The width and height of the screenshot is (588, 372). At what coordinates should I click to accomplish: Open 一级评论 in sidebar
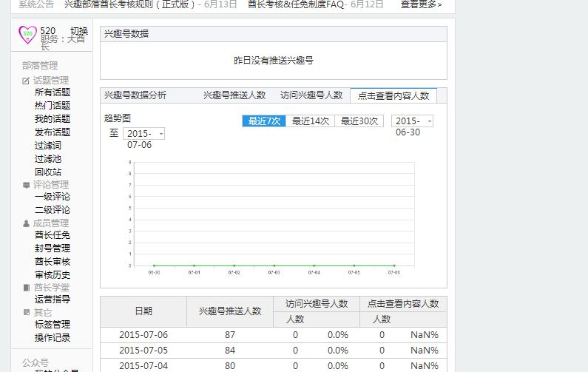53,197
